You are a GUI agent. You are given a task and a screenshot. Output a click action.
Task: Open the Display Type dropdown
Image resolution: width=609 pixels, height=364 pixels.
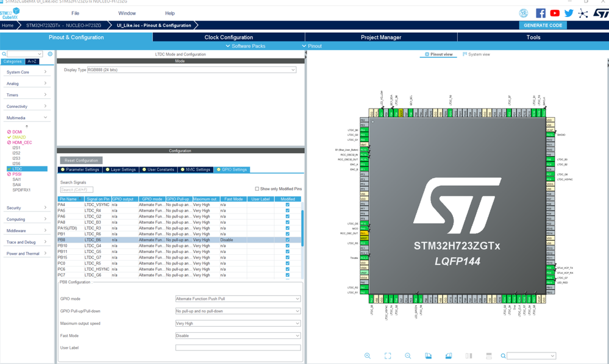[x=191, y=70]
